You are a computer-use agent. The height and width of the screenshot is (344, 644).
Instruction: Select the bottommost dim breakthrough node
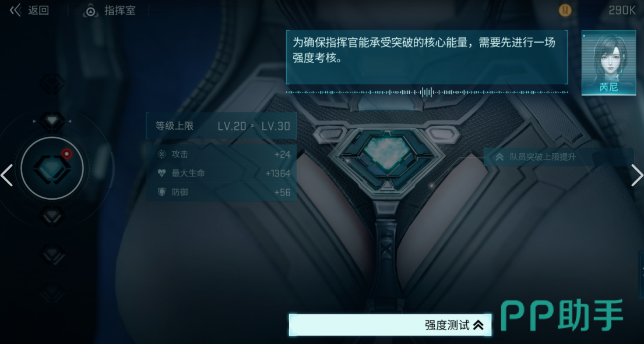pyautogui.click(x=52, y=293)
